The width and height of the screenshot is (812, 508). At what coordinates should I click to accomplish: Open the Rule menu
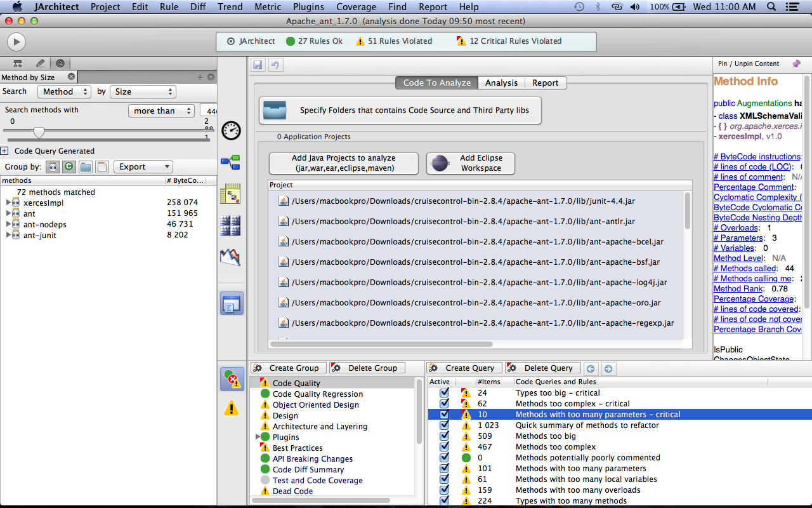169,7
